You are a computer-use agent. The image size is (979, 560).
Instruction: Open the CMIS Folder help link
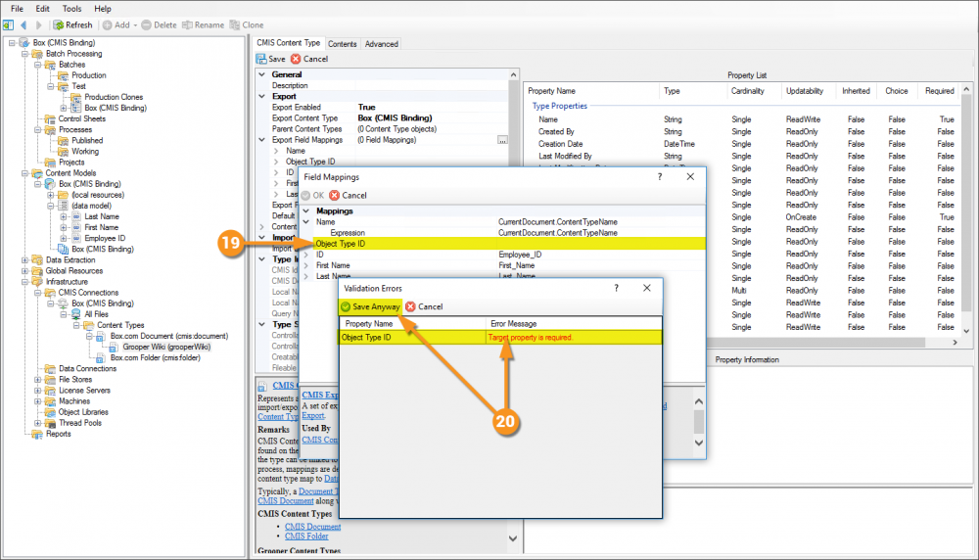[306, 536]
